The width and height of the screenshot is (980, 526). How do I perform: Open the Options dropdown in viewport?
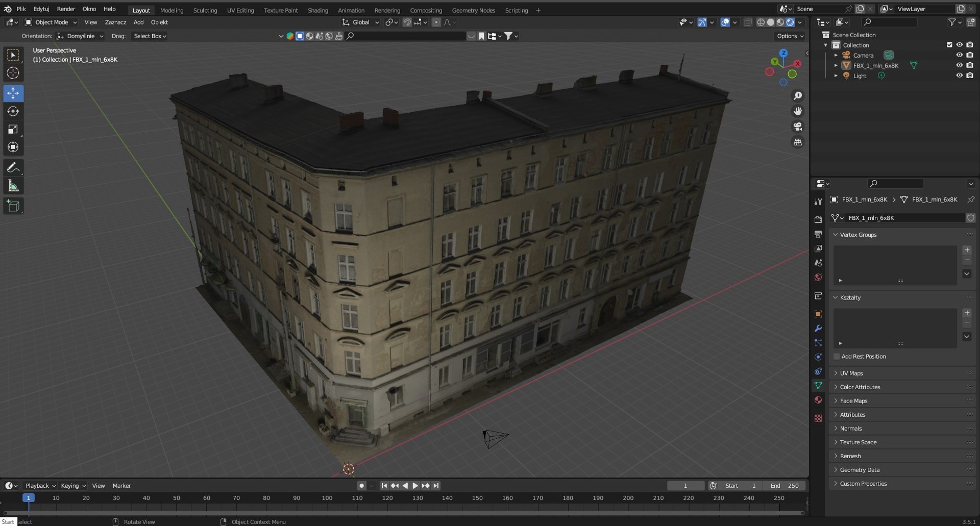click(x=790, y=36)
